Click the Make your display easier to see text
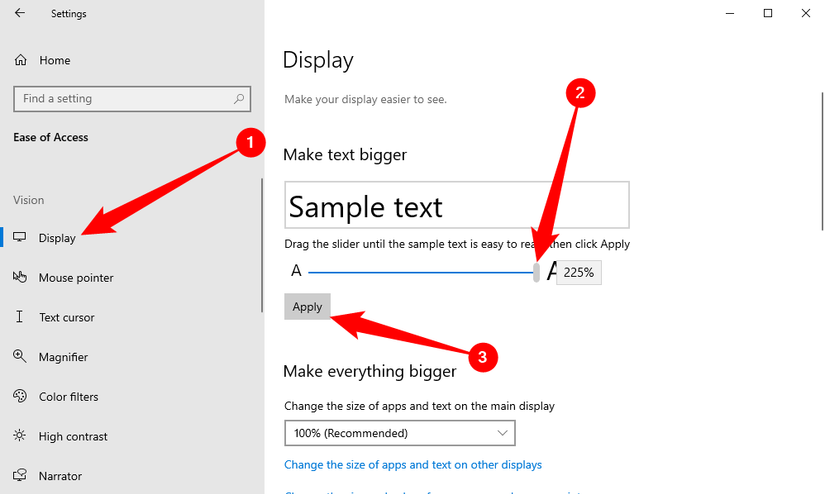 point(366,99)
